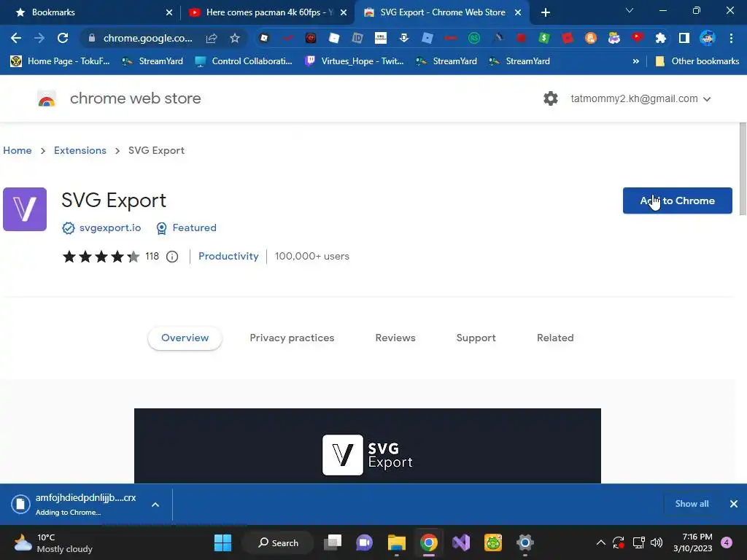Open the Productivity category link

[x=228, y=256]
